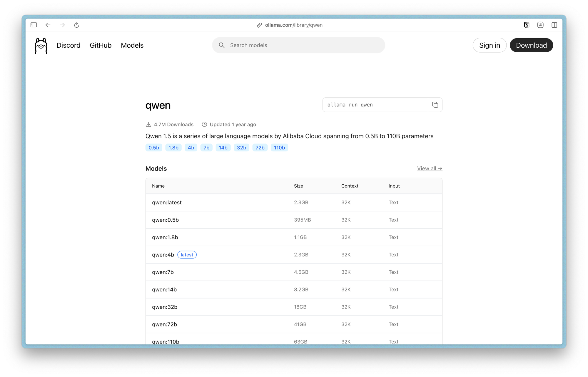Select the 7b tag

coord(206,148)
